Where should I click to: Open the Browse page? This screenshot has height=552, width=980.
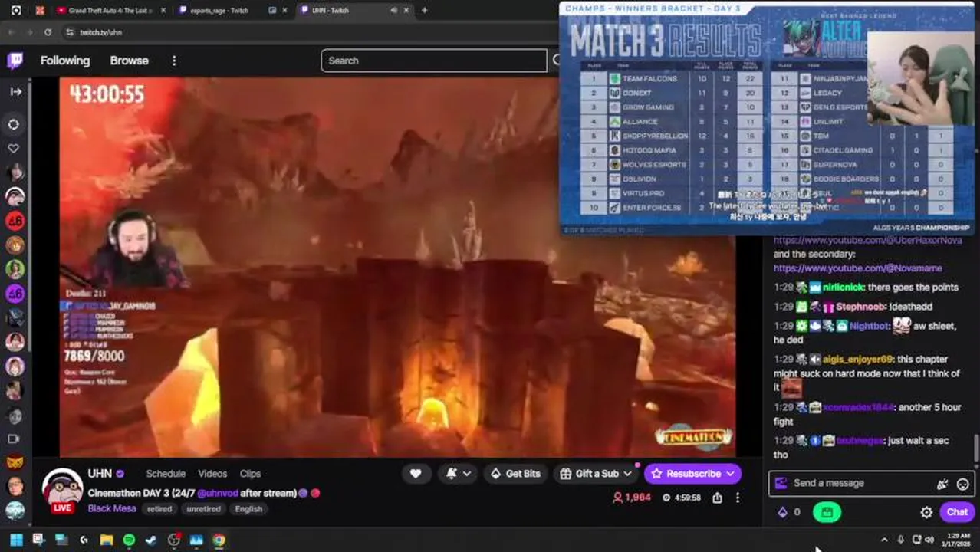129,61
